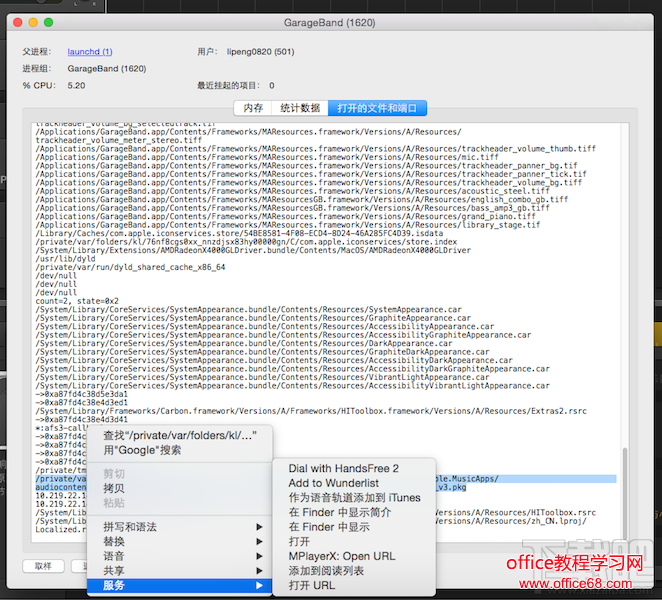This screenshot has height=600, width=662.
Task: Click the ->0xa87fd4c38d5e3da1 line
Action: pos(81,394)
